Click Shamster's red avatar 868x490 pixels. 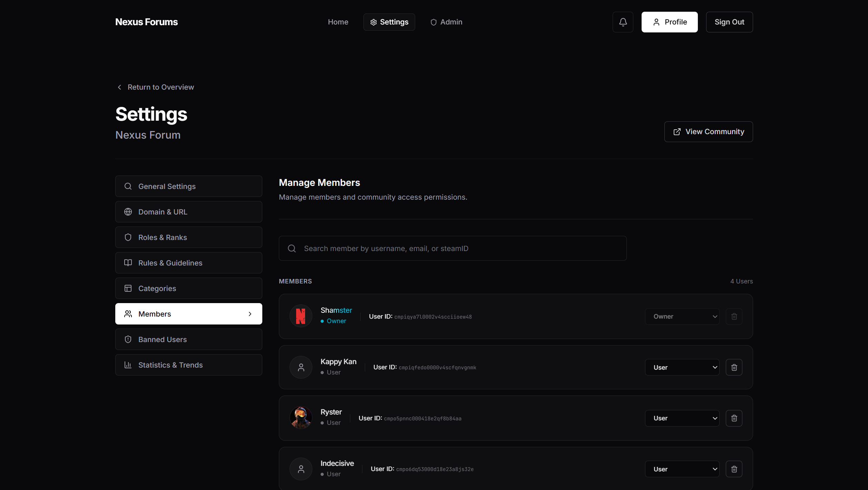click(301, 316)
